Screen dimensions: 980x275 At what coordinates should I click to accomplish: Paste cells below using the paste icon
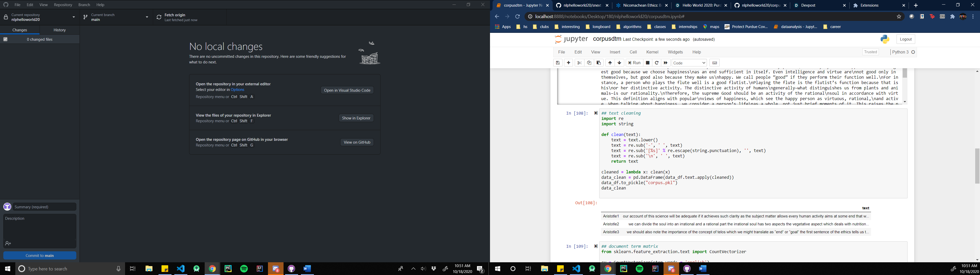tap(599, 63)
